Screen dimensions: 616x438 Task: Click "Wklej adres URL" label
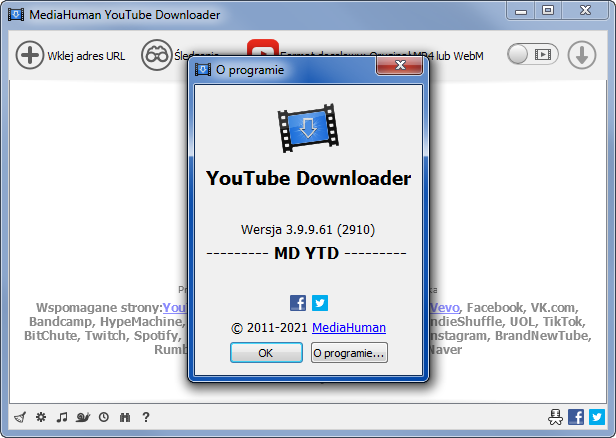86,56
